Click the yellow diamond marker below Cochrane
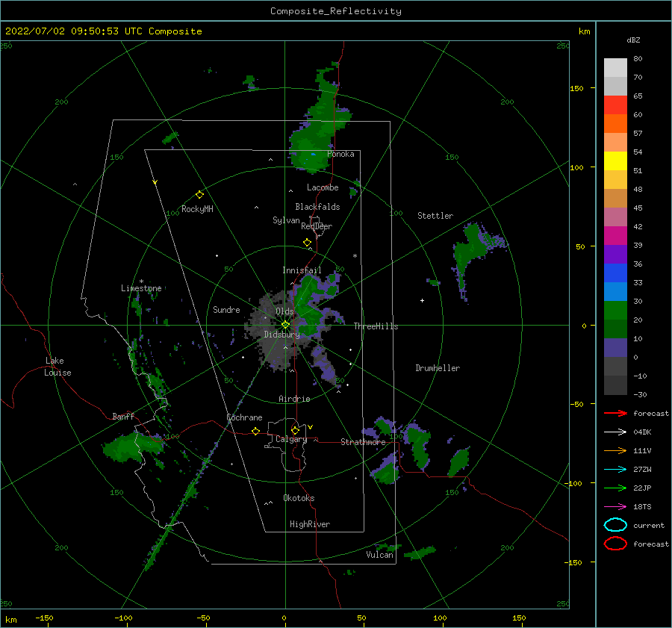Viewport: 672px width, 628px height. (x=256, y=432)
